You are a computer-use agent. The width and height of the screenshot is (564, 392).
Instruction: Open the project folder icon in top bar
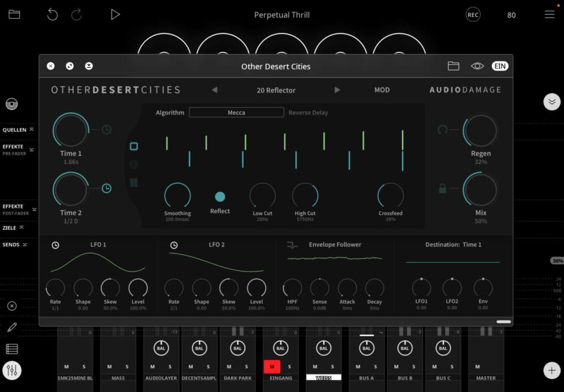(14, 15)
